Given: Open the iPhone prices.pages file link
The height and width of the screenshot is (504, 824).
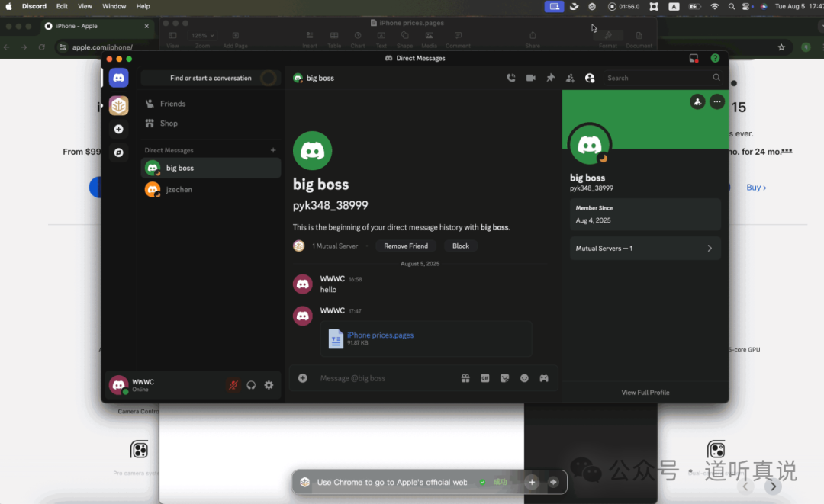Looking at the screenshot, I should pos(380,335).
